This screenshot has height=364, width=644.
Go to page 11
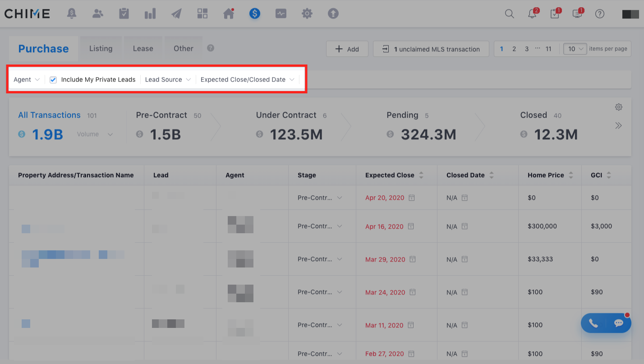(548, 49)
